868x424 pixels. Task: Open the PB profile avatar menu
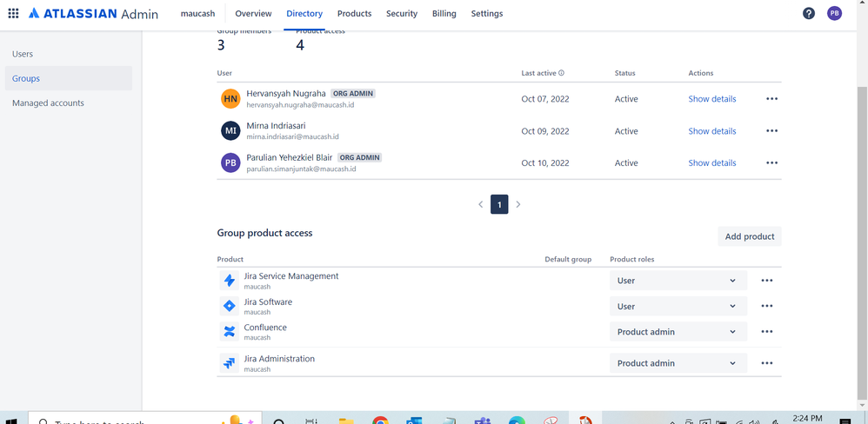tap(834, 13)
